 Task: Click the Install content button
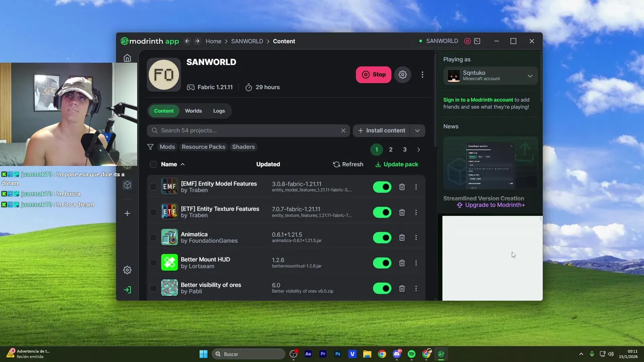381,131
